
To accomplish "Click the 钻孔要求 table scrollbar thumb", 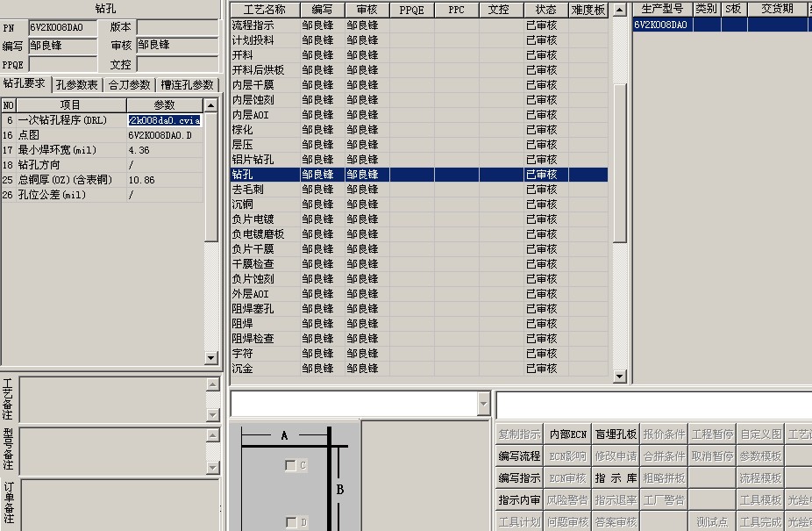I will (x=210, y=176).
